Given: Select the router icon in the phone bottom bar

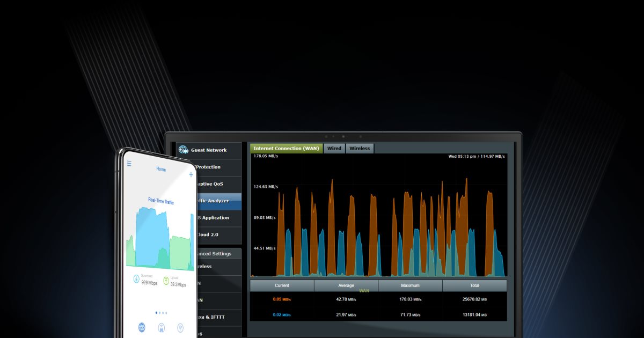Looking at the screenshot, I should 161,328.
